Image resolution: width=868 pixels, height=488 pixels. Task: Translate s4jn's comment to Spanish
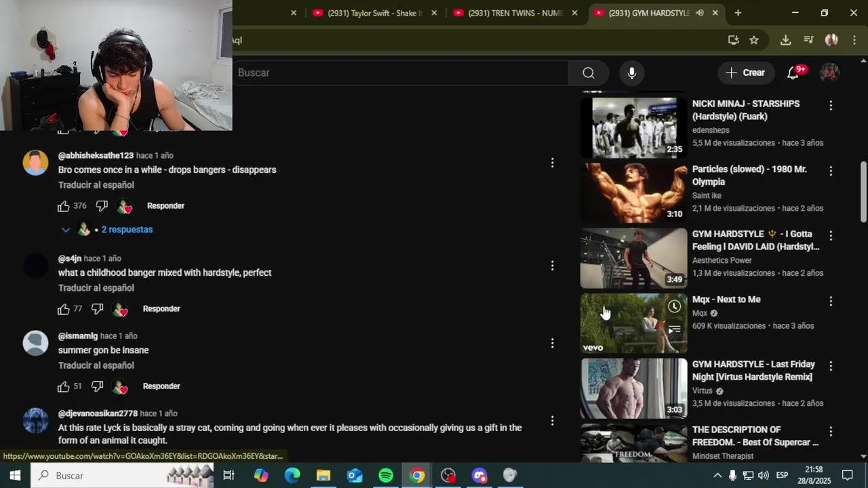pyautogui.click(x=96, y=288)
